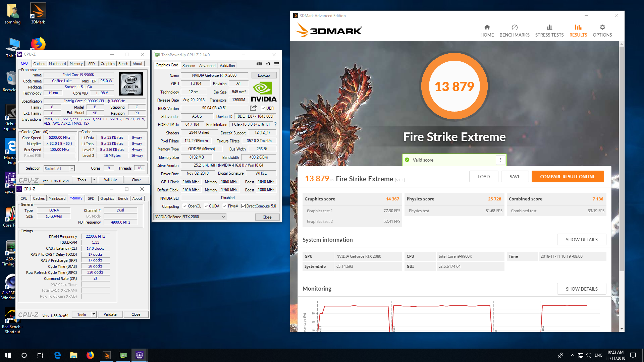Screen dimensions: 644x362
Task: Click the LOAD button in 3DMark
Action: [484, 177]
